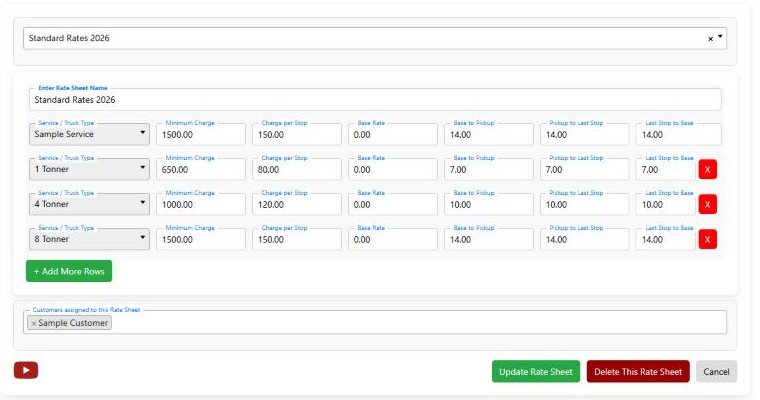The image size is (760, 400).
Task: Delete the 8 Tonner rate row
Action: click(707, 240)
